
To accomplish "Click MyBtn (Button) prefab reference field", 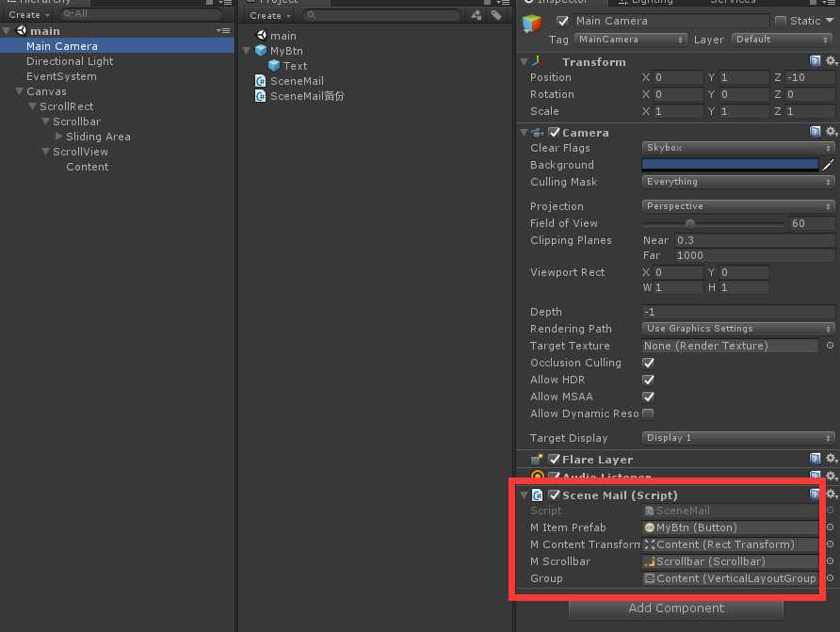I will point(730,527).
